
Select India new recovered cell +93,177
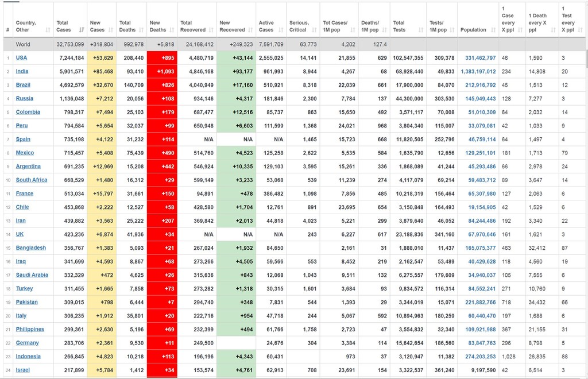[x=236, y=71]
